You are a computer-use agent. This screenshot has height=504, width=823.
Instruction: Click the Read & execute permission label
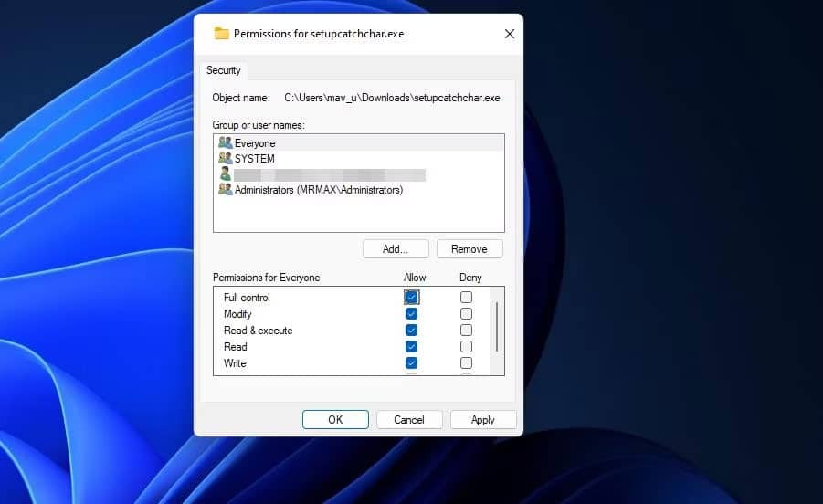tap(258, 331)
